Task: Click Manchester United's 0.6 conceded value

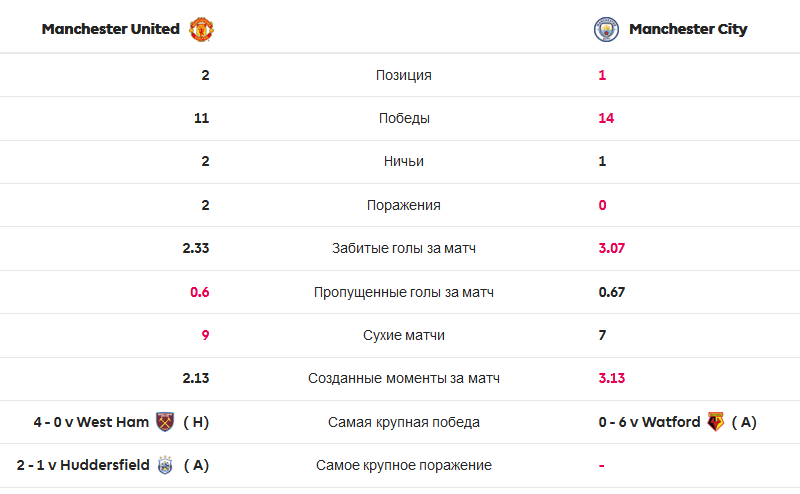Action: (x=199, y=292)
